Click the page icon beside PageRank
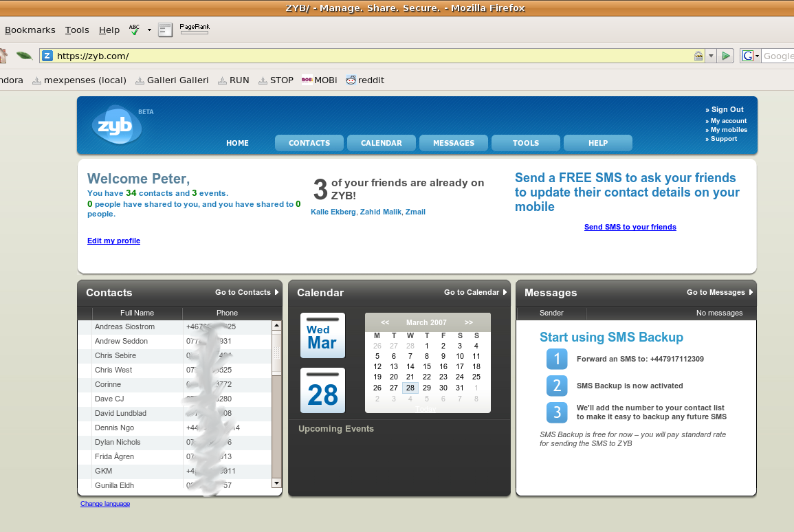The width and height of the screenshot is (794, 532). coord(165,30)
